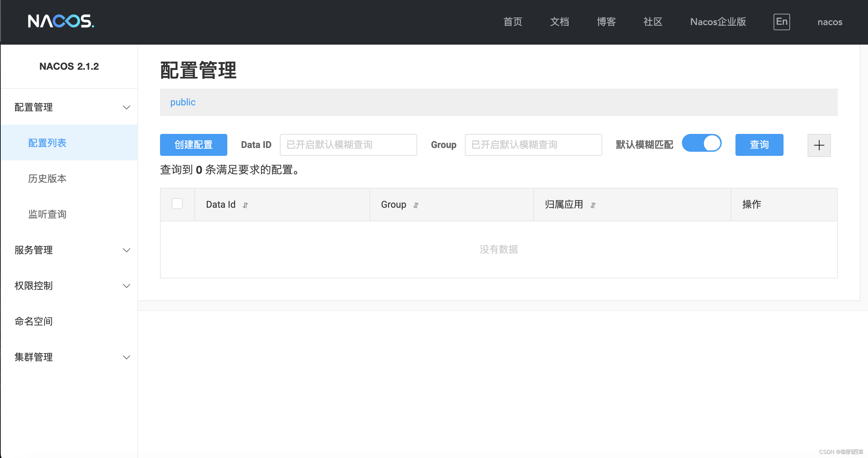Click the 配置管理 page title
Viewport: 868px width, 458px height.
[198, 70]
